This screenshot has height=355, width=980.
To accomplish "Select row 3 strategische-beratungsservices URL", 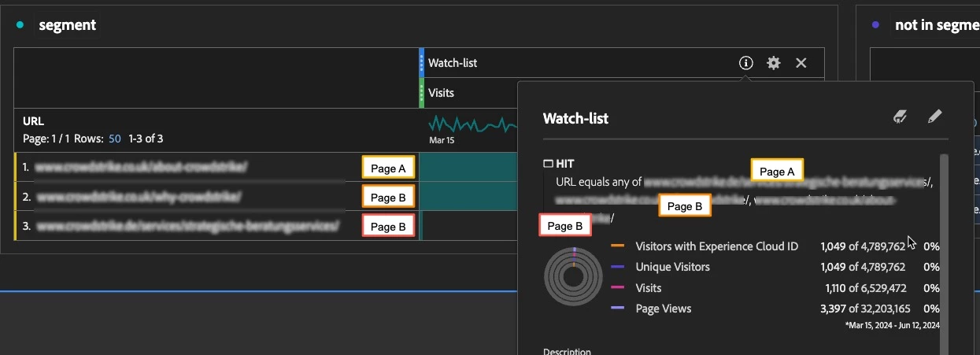I will coord(188,226).
